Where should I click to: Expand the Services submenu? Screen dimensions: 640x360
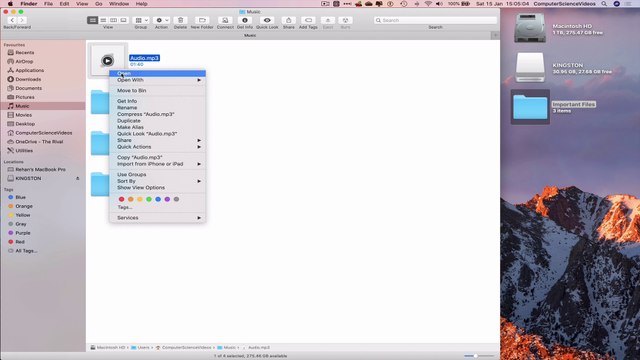158,218
